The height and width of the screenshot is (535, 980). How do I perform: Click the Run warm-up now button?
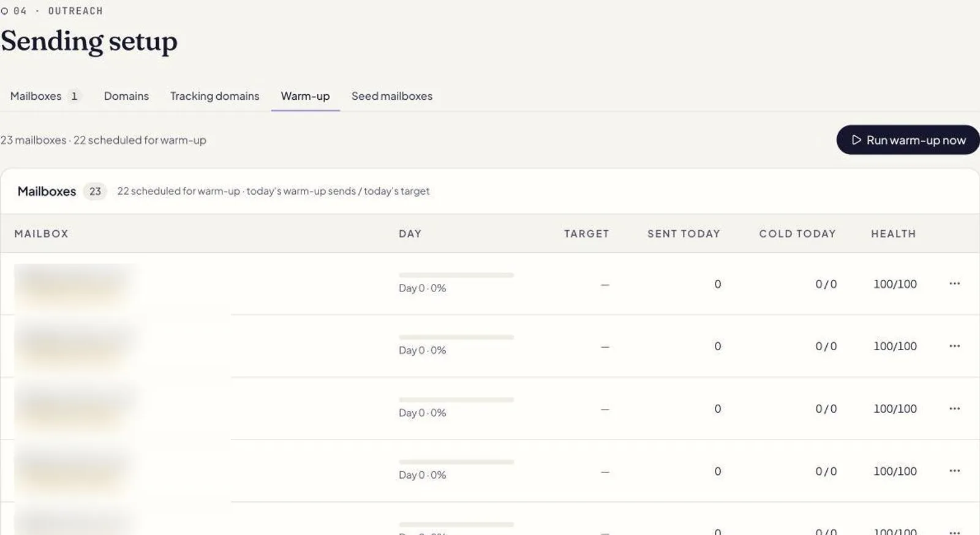coord(908,140)
